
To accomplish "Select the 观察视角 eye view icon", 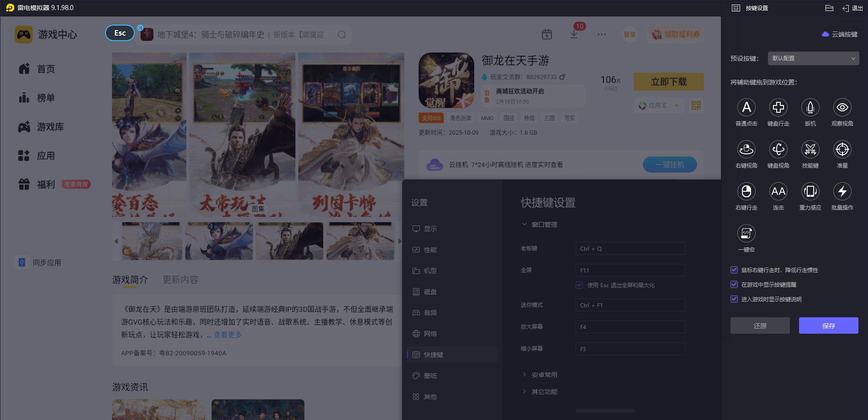I will coord(842,108).
